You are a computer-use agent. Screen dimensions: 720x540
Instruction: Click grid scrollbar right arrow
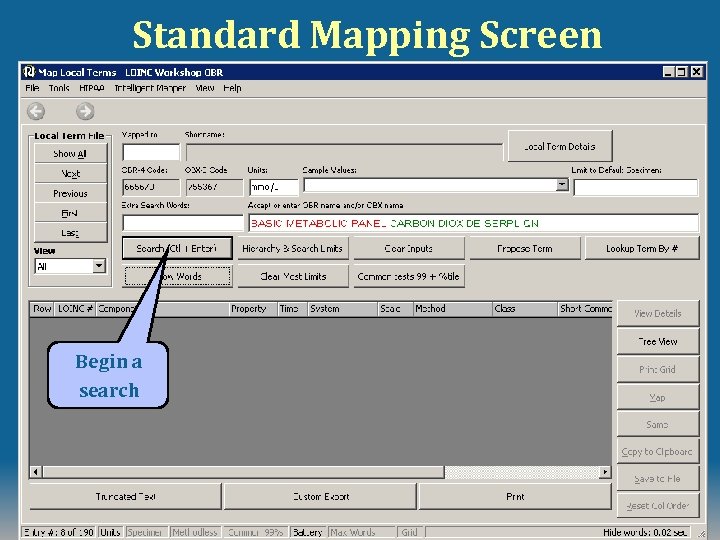coord(605,472)
